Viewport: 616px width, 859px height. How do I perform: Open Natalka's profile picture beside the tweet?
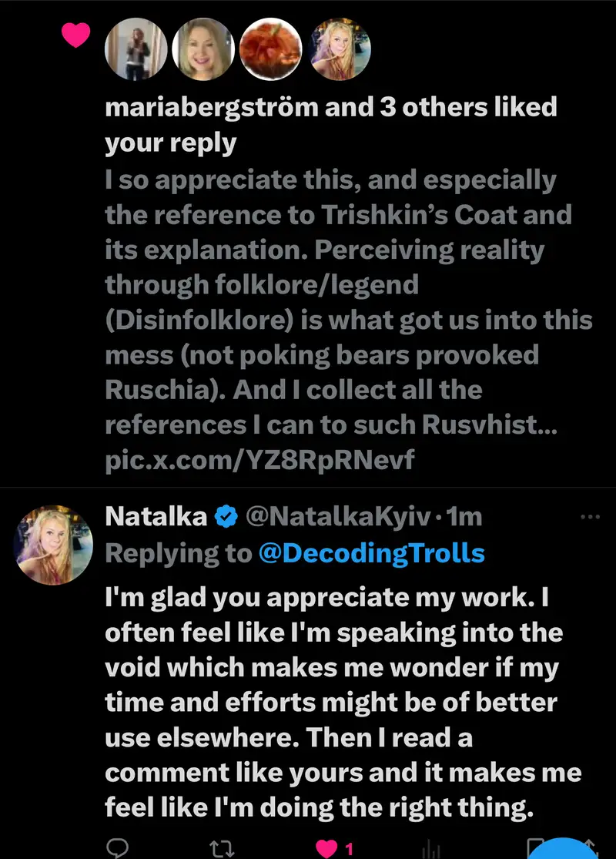pyautogui.click(x=53, y=544)
